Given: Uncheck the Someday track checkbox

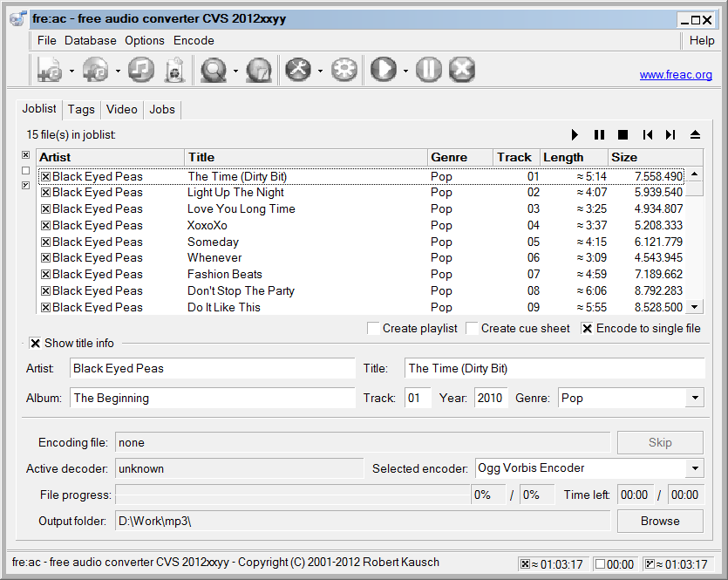Looking at the screenshot, I should point(45,242).
